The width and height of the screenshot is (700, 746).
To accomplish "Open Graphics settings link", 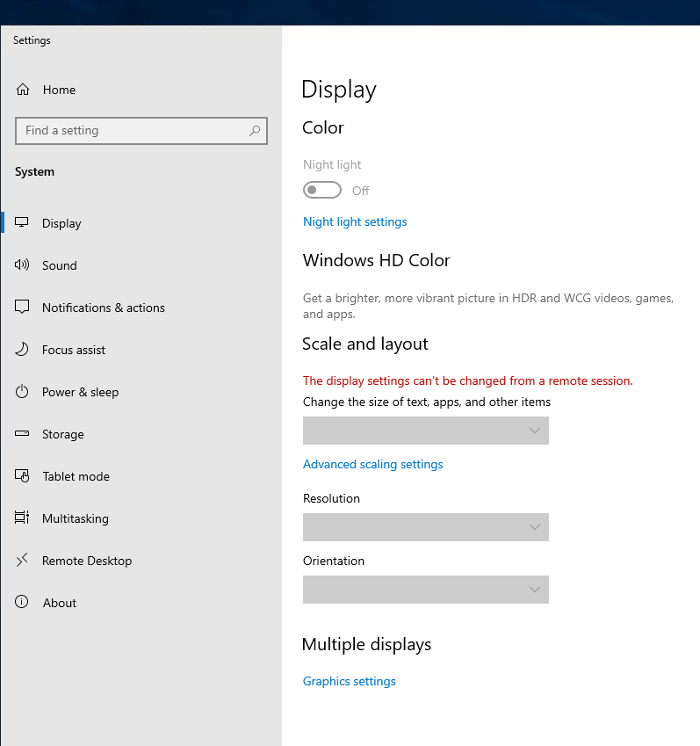I will 349,681.
